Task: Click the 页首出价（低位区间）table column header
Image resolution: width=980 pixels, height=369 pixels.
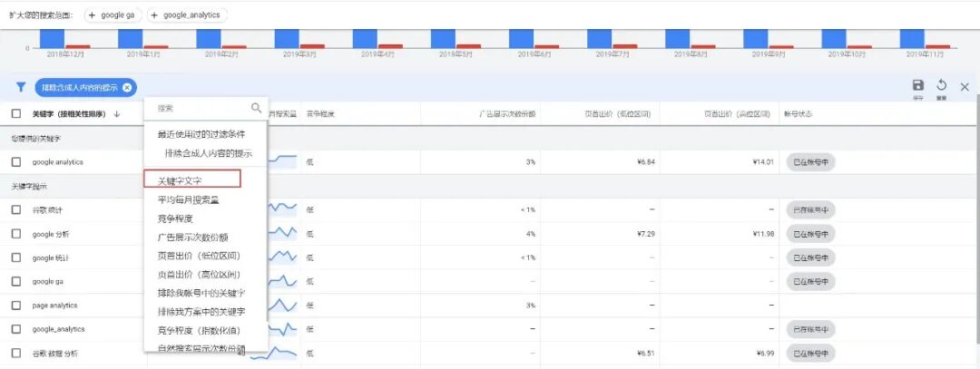Action: 617,114
